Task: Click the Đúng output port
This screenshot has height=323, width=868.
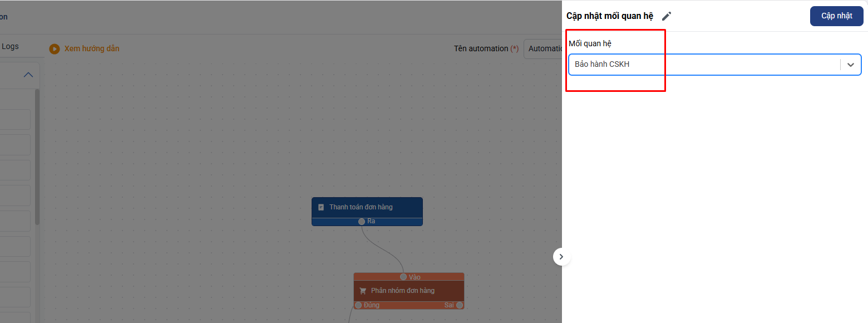Action: coord(358,305)
